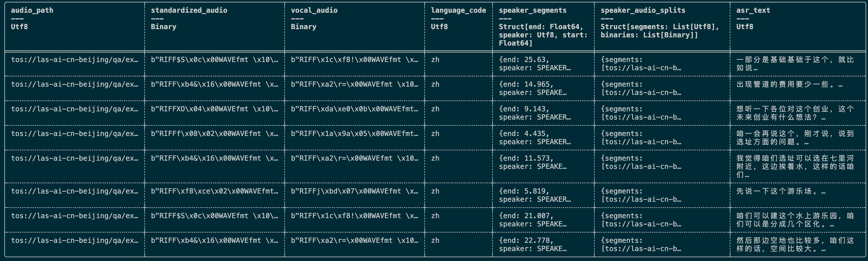Click the language_code column header
The image size is (868, 261).
[x=458, y=10]
